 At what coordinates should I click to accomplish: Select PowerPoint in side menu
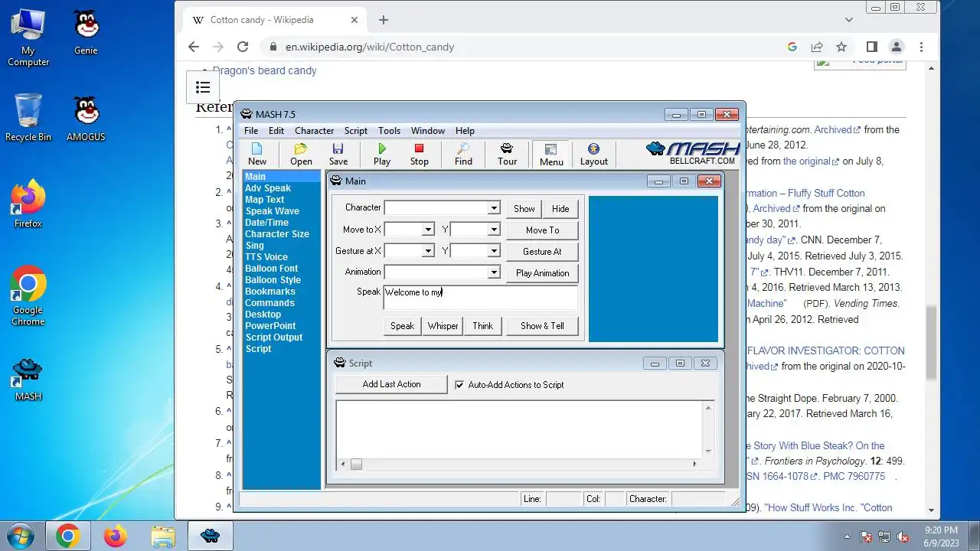point(270,326)
